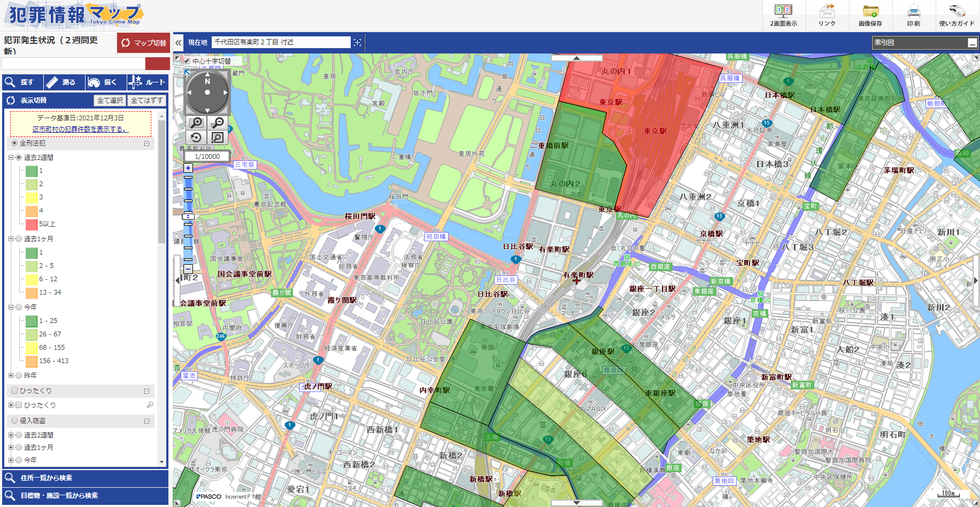The width and height of the screenshot is (980, 507).
Task: Click the zoom slider plus button
Action: (188, 168)
